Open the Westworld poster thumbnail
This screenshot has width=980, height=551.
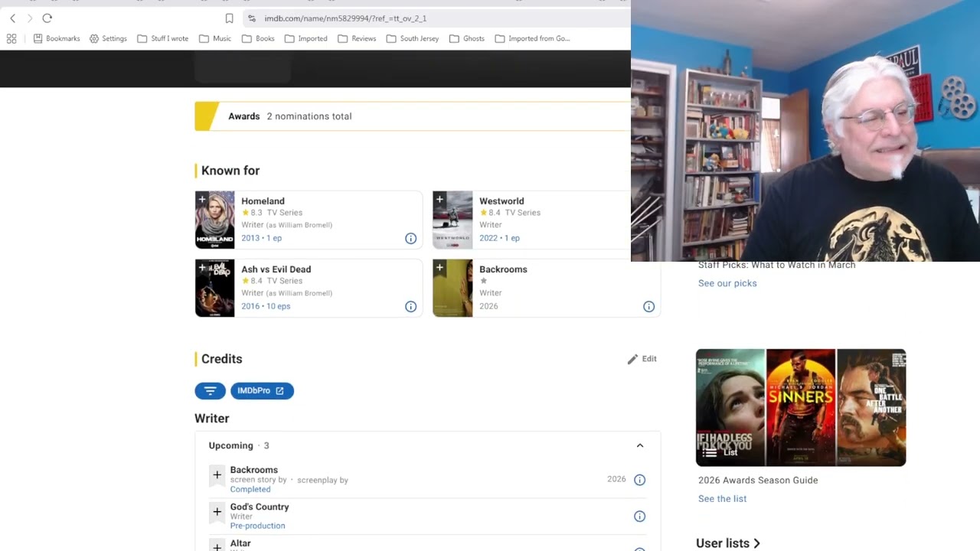point(452,220)
